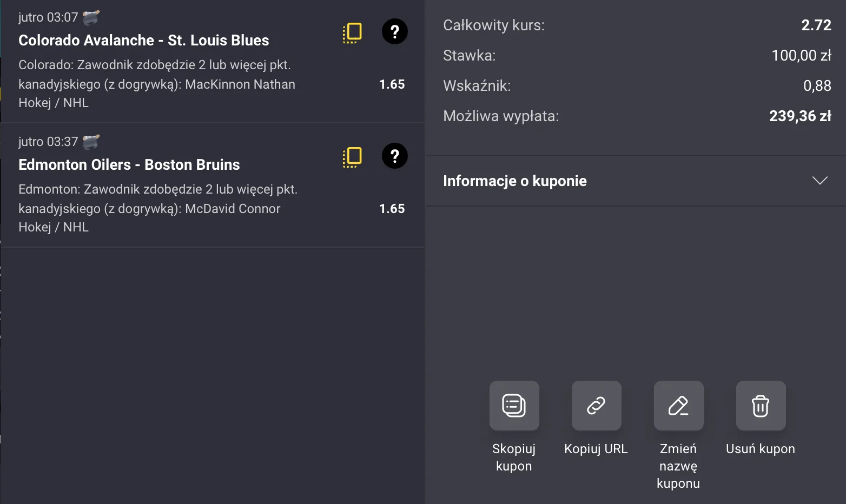Viewport: 846px width, 504px height.
Task: Open the Colorado Avalanche - St. Louis Blues match
Action: coord(144,40)
